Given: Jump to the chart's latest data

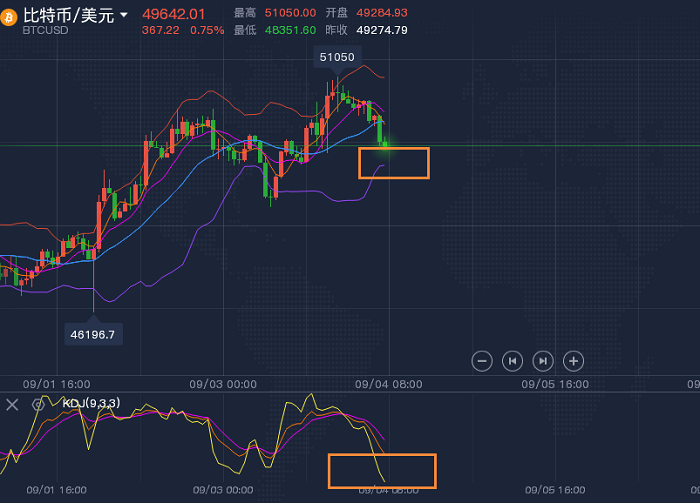Looking at the screenshot, I should click(x=543, y=360).
